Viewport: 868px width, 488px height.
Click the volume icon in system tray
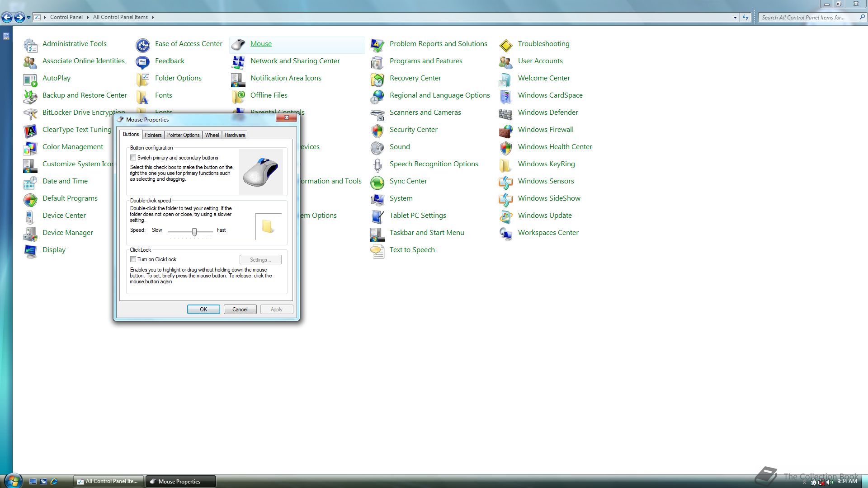[830, 482]
